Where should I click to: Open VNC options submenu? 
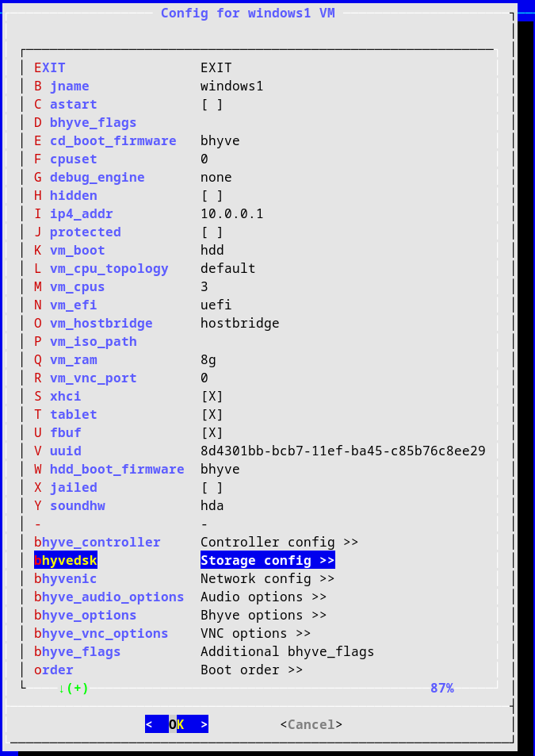(255, 634)
